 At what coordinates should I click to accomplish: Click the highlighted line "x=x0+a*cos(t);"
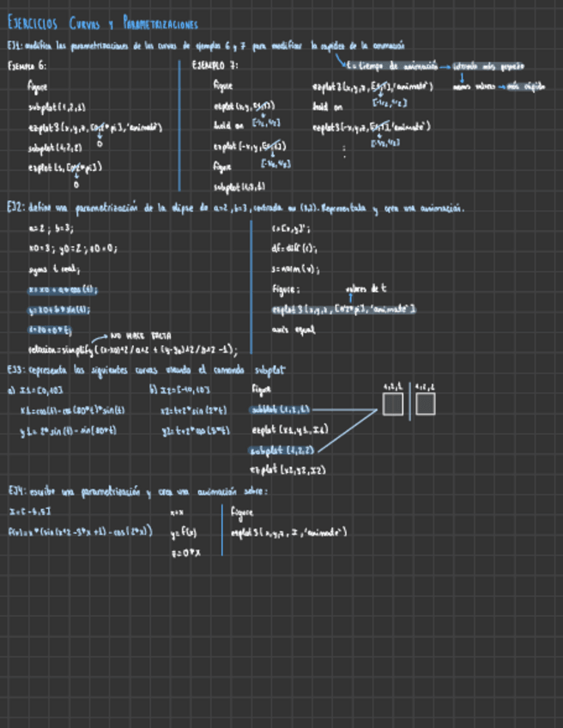pyautogui.click(x=63, y=289)
